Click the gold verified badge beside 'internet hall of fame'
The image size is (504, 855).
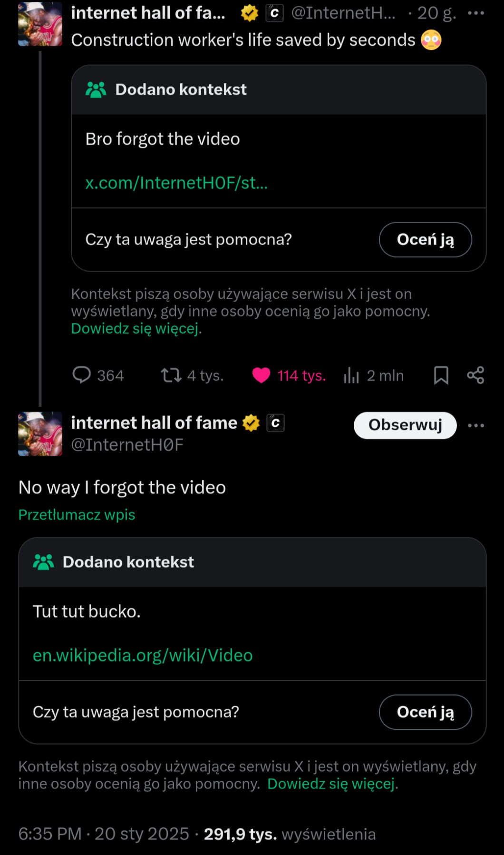pyautogui.click(x=251, y=423)
